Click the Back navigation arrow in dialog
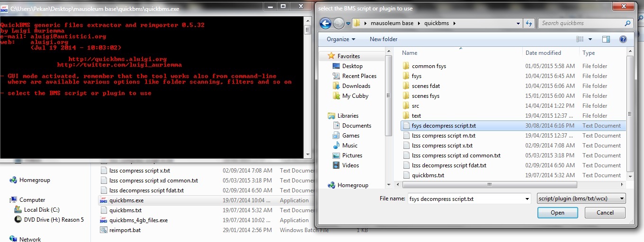The width and height of the screenshot is (644, 242). click(x=325, y=23)
